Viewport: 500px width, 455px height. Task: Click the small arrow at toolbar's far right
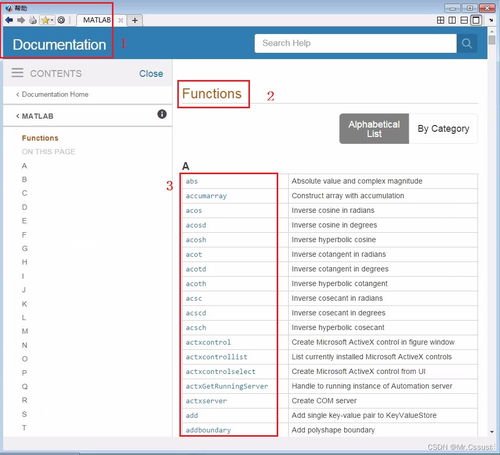(491, 20)
